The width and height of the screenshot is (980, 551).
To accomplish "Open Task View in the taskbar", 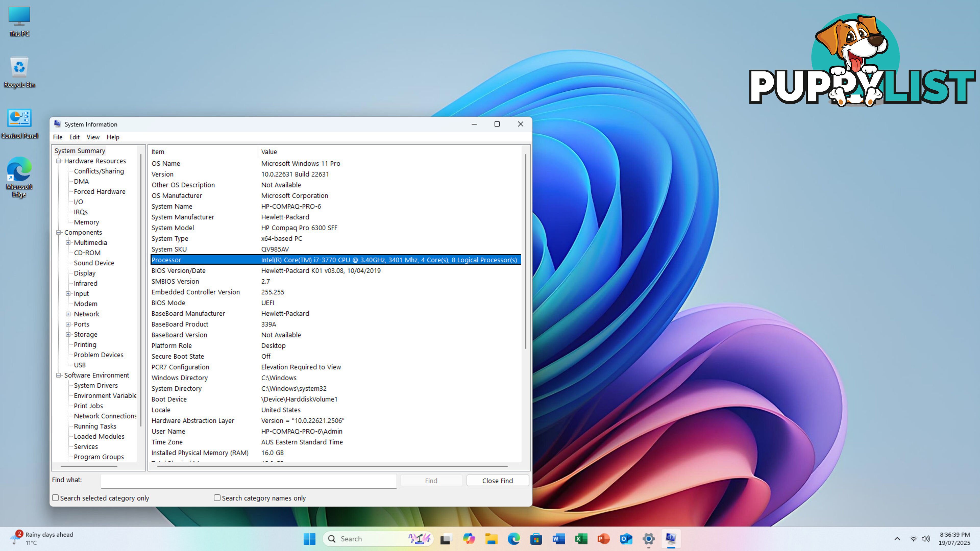I will [446, 539].
